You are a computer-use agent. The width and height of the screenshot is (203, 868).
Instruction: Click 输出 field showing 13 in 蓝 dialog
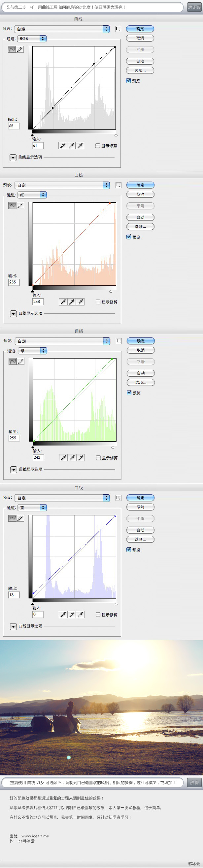tap(14, 595)
